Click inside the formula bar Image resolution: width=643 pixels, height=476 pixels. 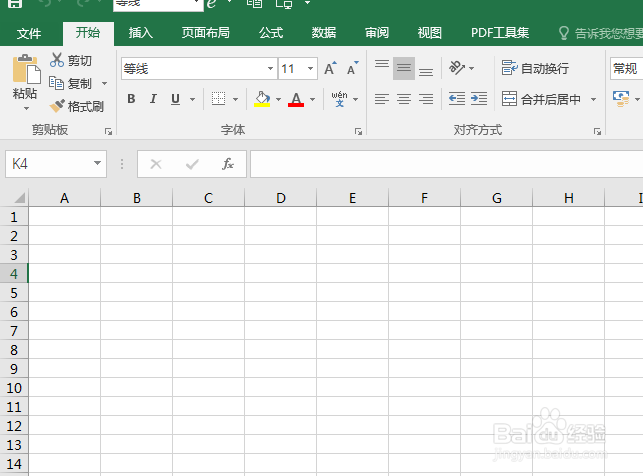(x=447, y=164)
